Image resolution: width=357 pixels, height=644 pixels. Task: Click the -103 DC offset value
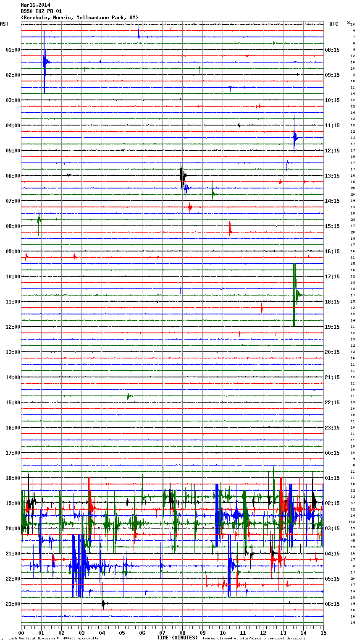[351, 522]
